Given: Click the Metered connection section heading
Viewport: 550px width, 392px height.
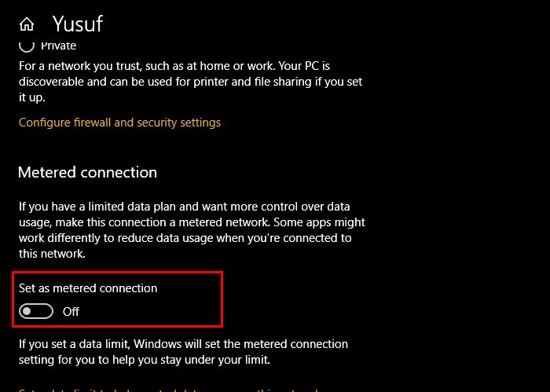Looking at the screenshot, I should click(87, 173).
